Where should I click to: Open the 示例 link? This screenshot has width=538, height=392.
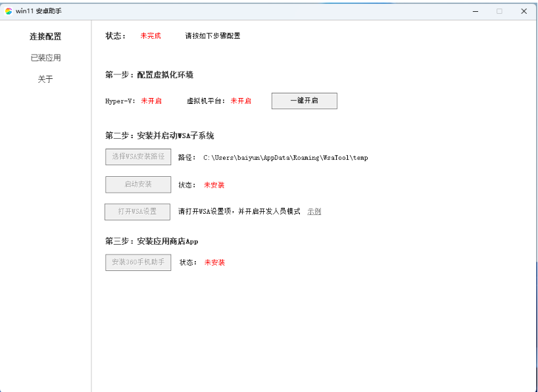314,211
